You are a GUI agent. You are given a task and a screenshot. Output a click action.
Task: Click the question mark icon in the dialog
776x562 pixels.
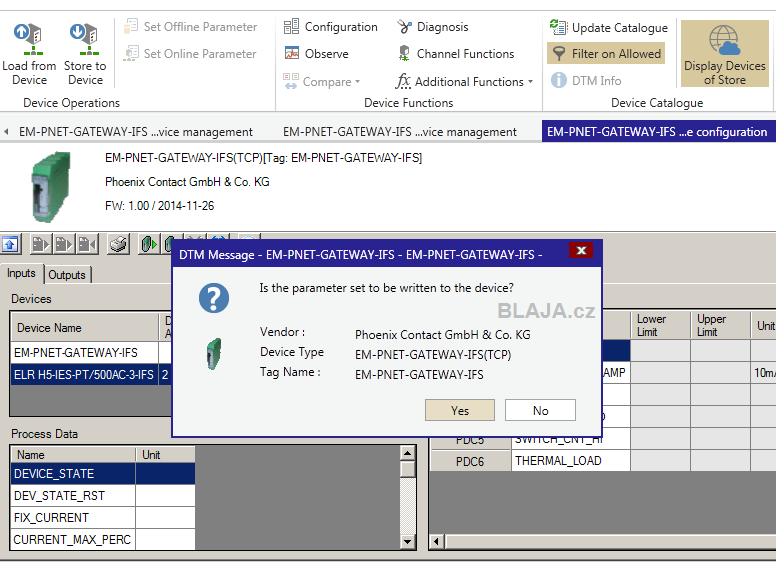tap(214, 298)
